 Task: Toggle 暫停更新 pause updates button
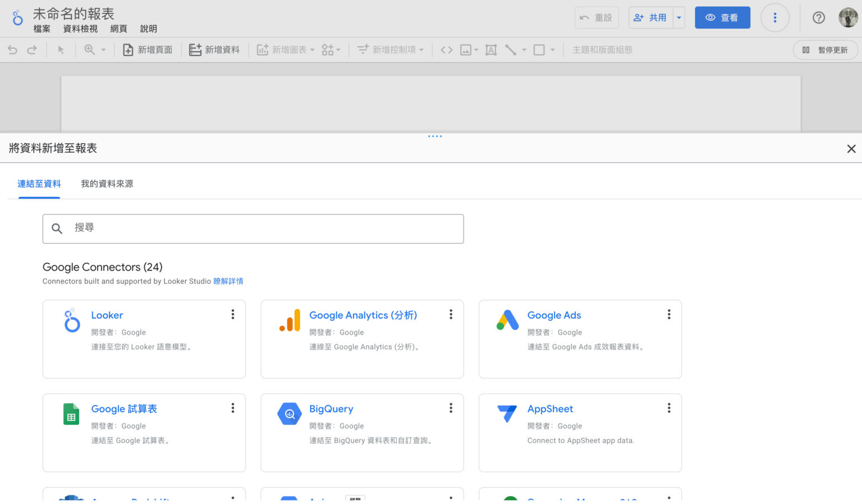click(825, 50)
